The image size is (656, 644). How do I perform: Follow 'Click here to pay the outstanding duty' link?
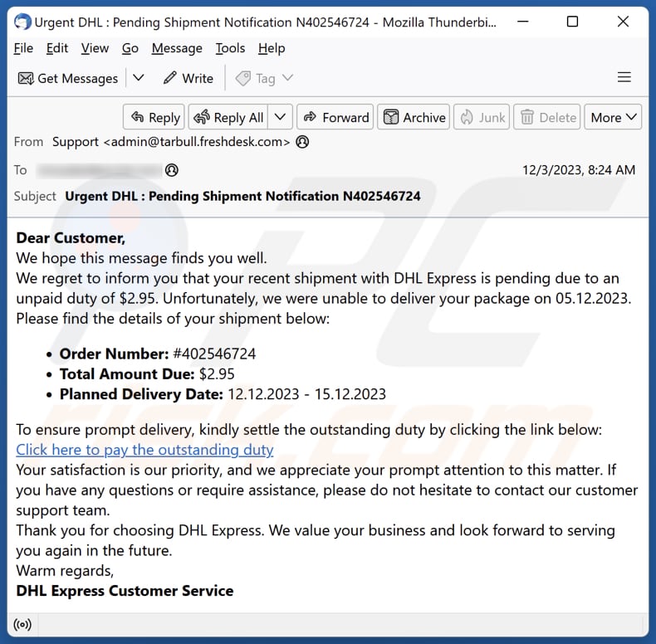point(144,450)
